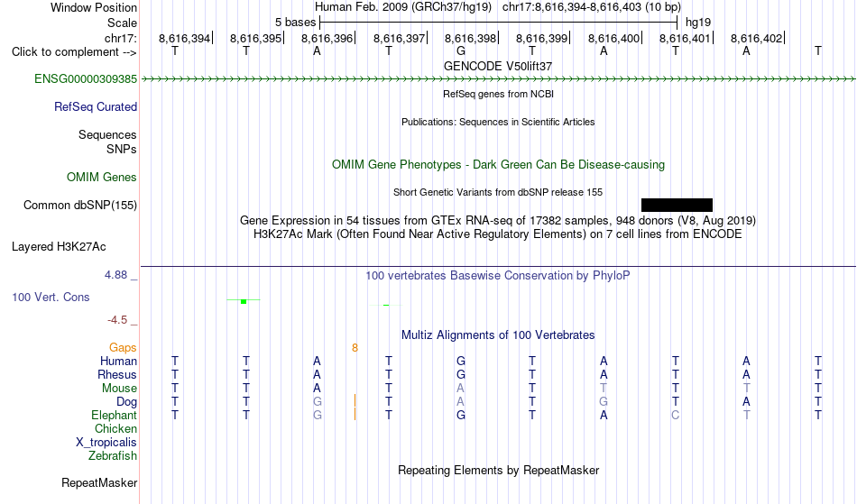Screen dimensions: 857x504
Task: Click the Dog row orange insertion mark
Action: click(x=355, y=401)
